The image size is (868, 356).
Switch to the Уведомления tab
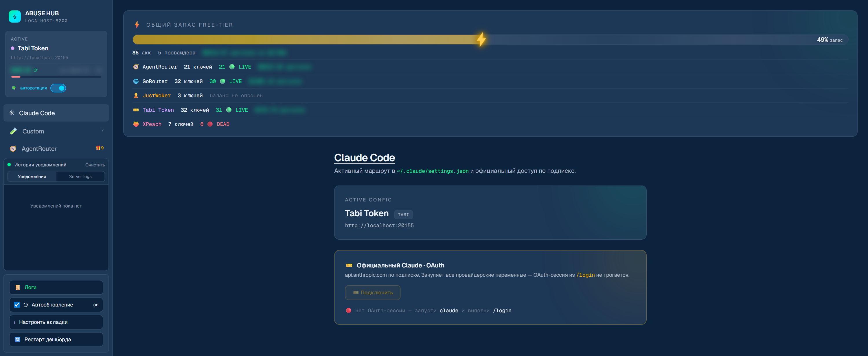click(x=32, y=176)
